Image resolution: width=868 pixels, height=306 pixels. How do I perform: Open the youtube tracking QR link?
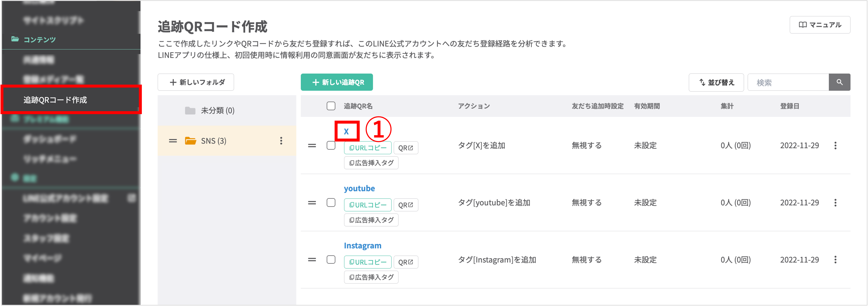click(x=359, y=188)
